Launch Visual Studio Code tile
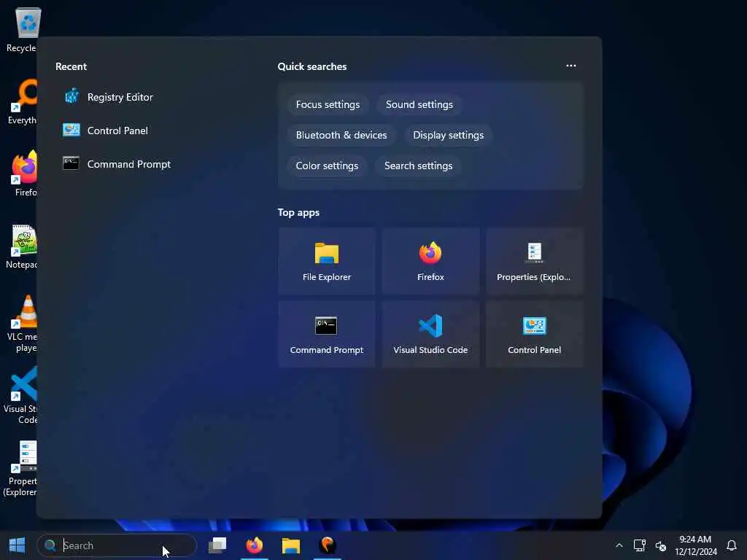This screenshot has height=560, width=747. point(430,334)
